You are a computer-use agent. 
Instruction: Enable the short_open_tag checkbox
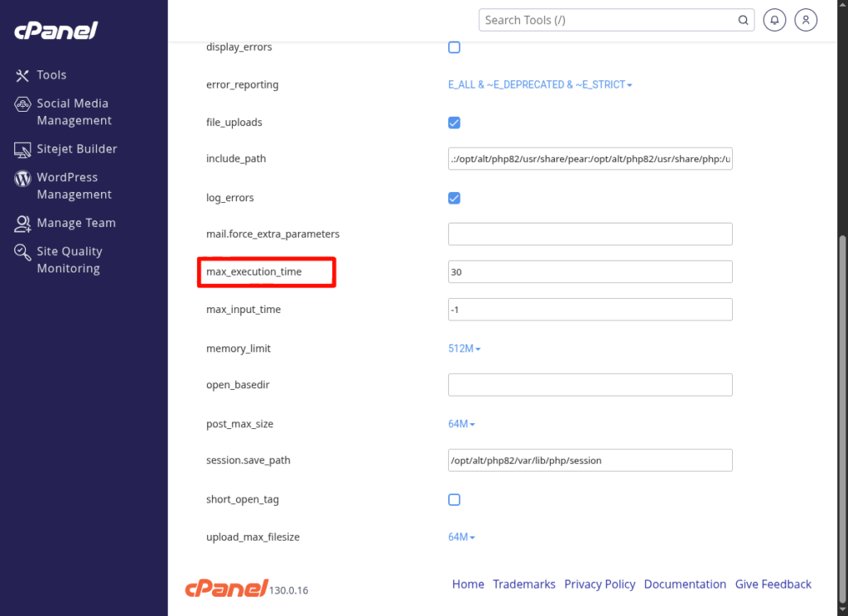[454, 499]
